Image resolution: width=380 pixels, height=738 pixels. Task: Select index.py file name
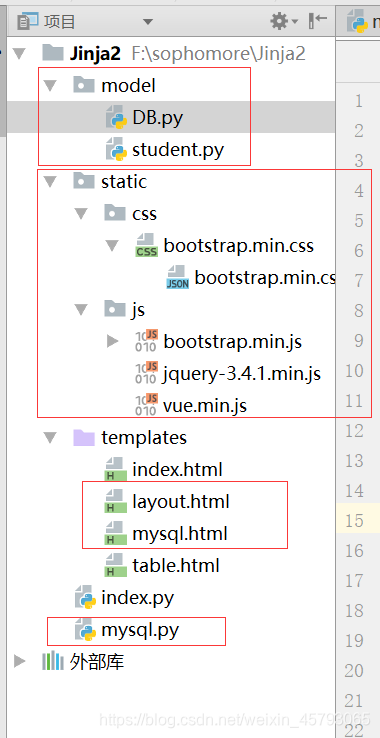tap(137, 599)
